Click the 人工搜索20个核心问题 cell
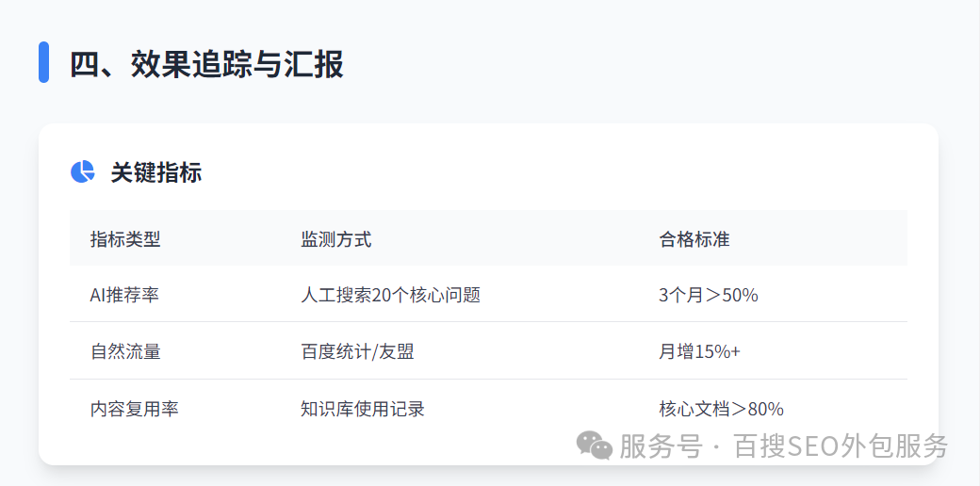The image size is (980, 486). click(390, 295)
